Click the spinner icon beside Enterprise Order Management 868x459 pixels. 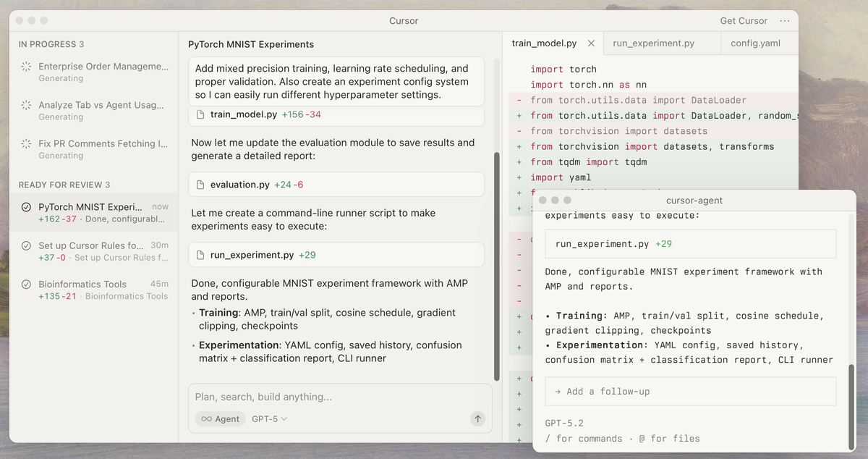(x=26, y=67)
